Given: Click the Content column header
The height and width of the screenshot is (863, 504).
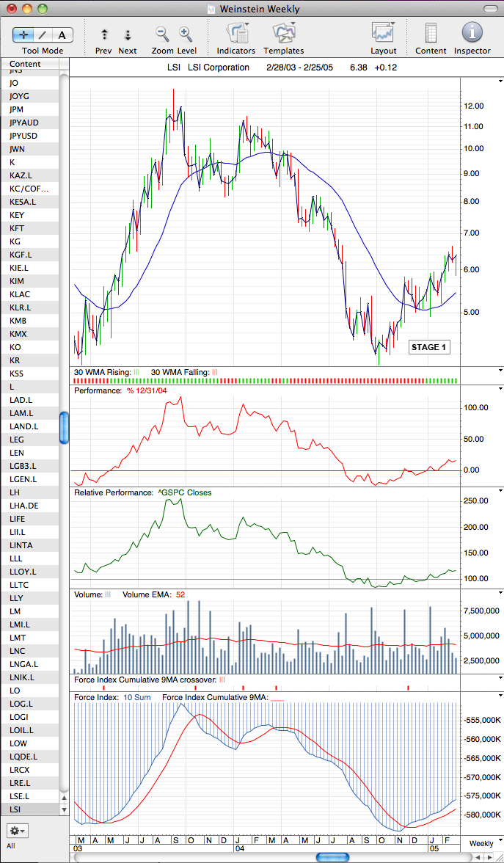Looking at the screenshot, I should [29, 64].
